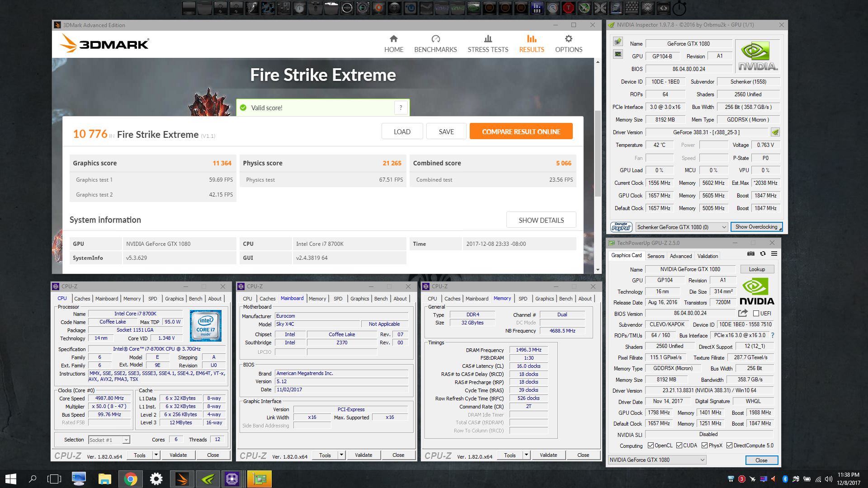
Task: Switch to CPU-Z taskbar icon
Action: pos(233,479)
